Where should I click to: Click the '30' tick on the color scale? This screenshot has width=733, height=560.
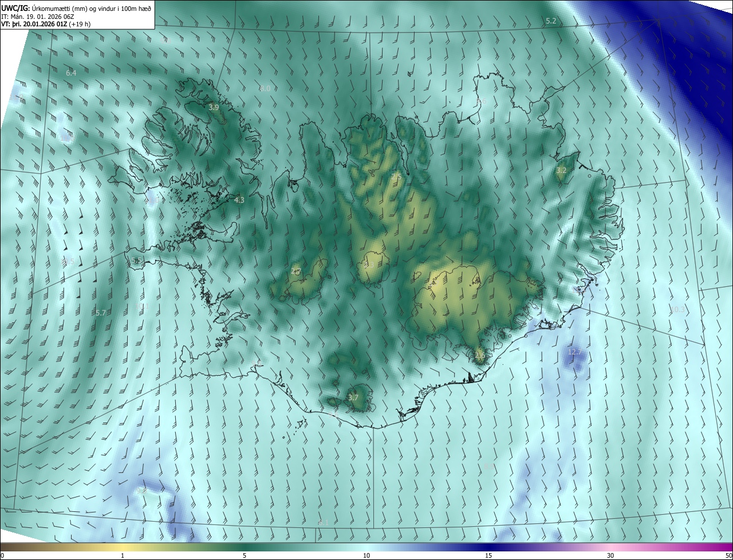[610, 555]
